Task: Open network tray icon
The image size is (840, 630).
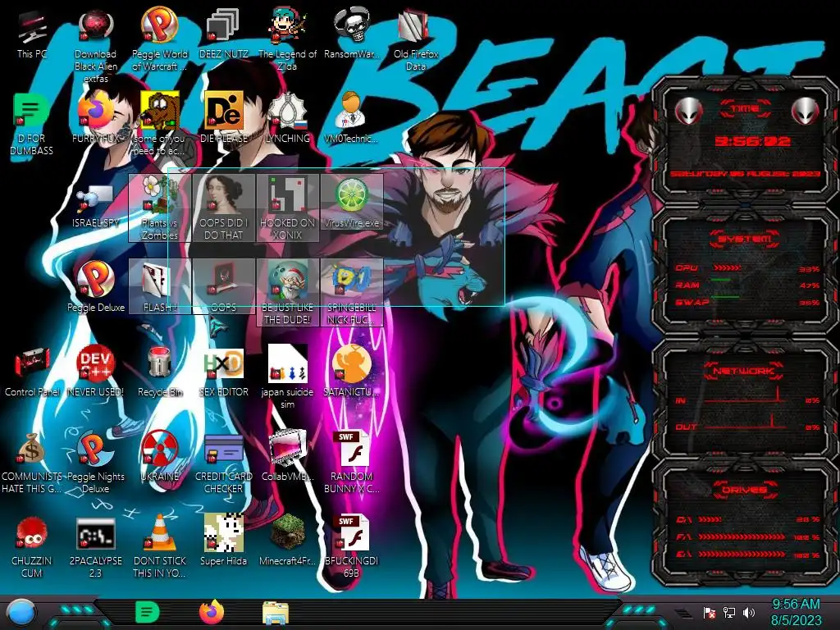Action: [729, 612]
